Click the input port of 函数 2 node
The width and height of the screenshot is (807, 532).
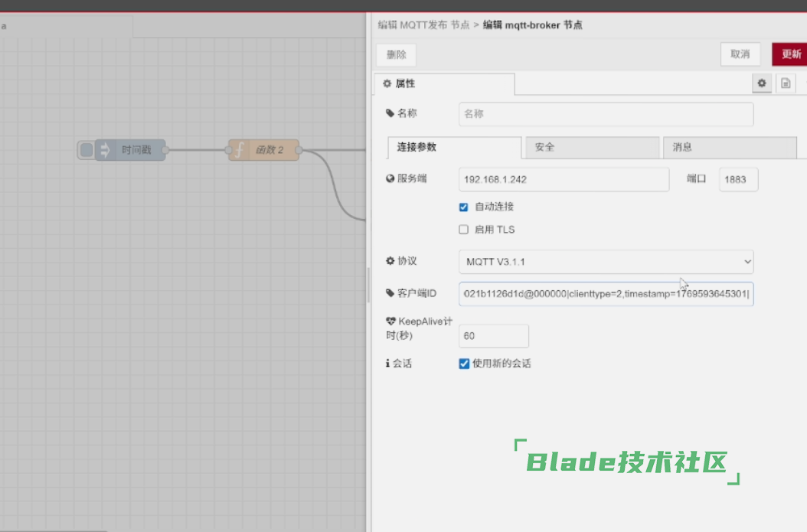tap(228, 150)
